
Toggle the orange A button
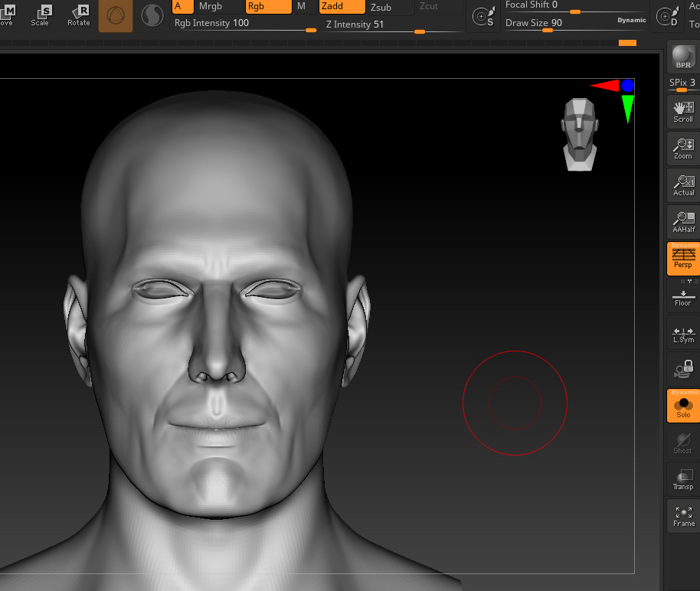[x=182, y=6]
